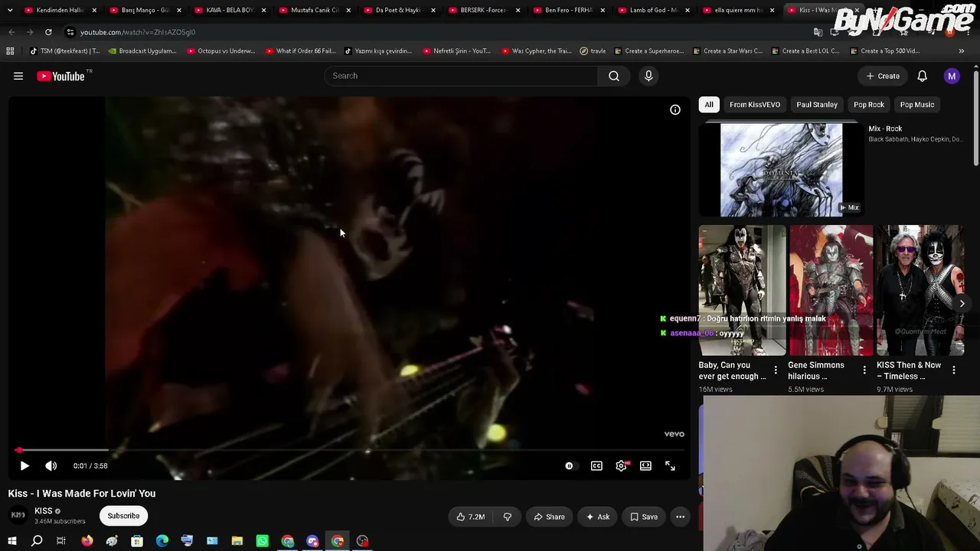This screenshot has height=551, width=980.
Task: Open Windows taskbar search
Action: tap(37, 541)
